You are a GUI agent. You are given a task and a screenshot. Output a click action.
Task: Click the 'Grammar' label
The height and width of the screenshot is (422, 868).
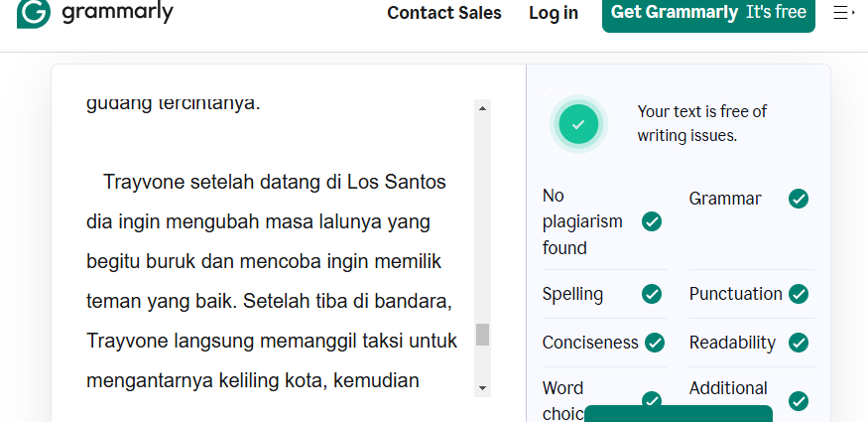[x=725, y=199]
